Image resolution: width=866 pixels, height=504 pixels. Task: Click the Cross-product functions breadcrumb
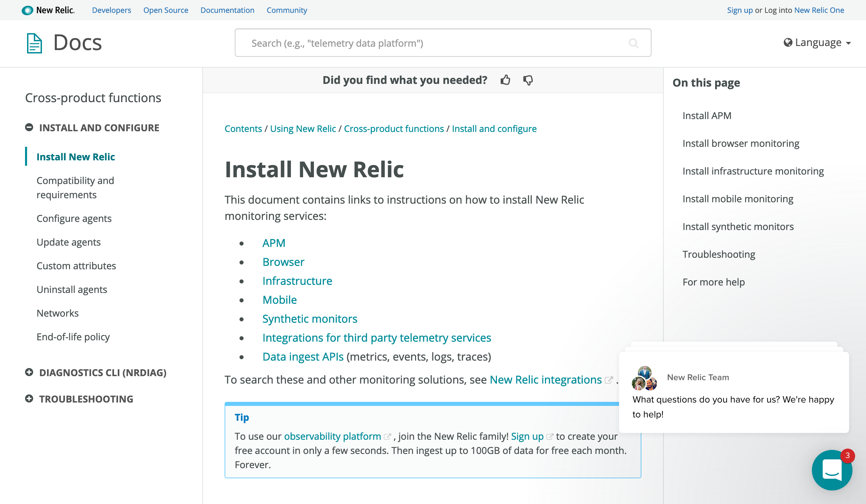coord(393,129)
